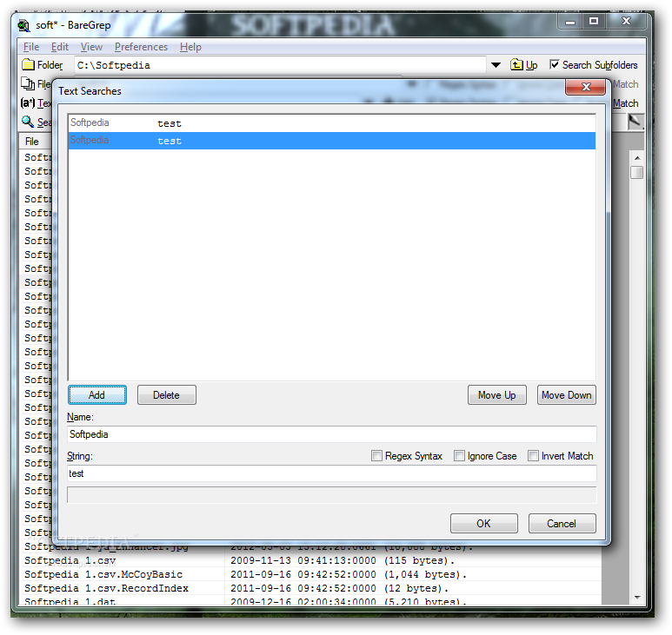Click the Text (a*) icon

(28, 103)
